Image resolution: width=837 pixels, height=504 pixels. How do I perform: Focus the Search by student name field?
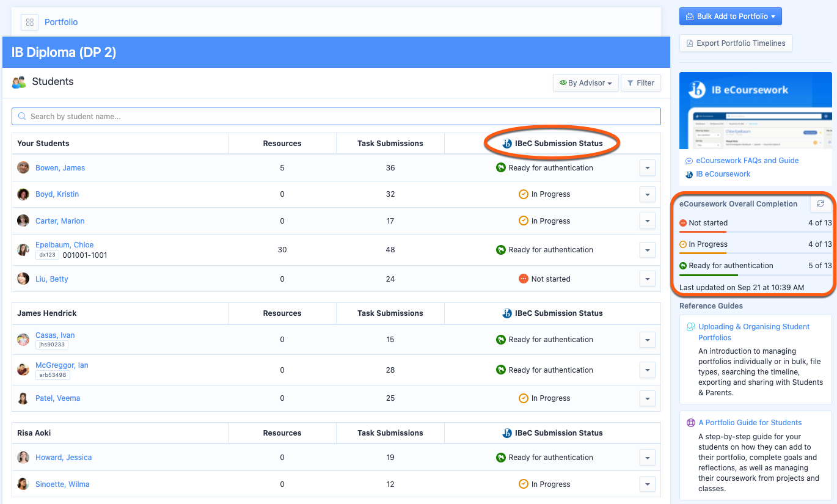click(x=336, y=116)
